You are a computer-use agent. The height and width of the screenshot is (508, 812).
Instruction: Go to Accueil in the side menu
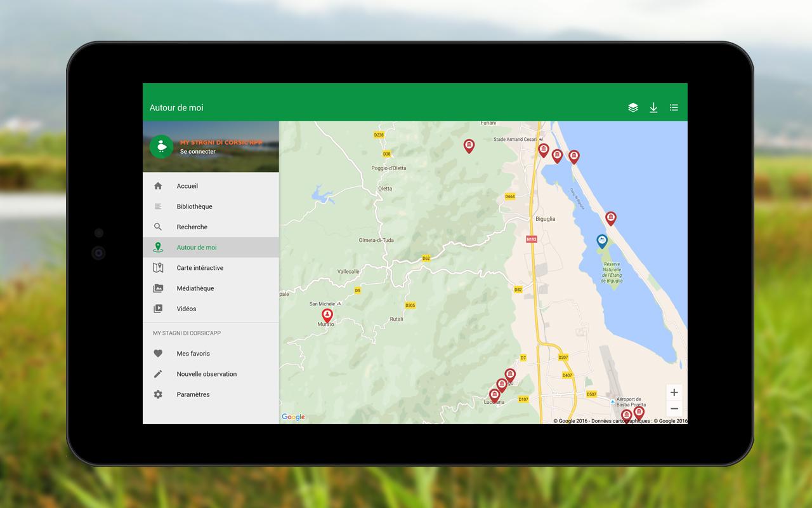[211, 186]
